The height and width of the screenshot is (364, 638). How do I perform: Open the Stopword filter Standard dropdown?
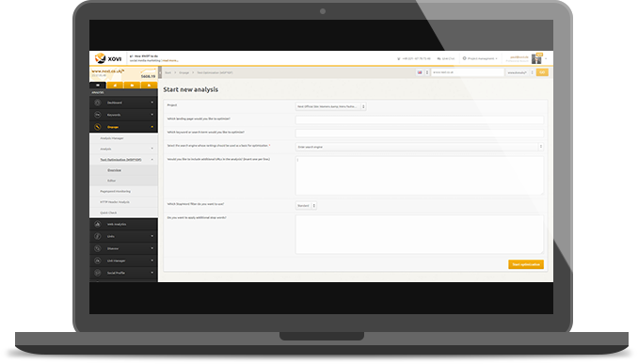click(306, 206)
